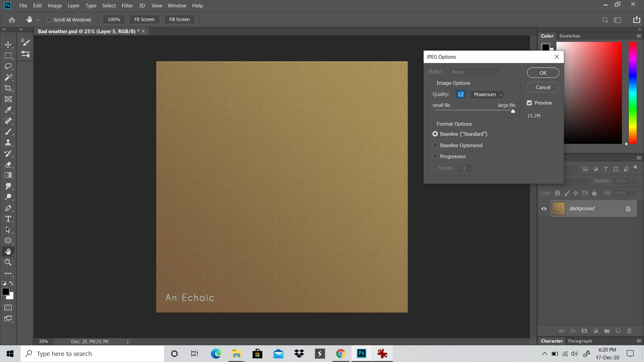Select the Magic Wand tool
Screen dimensions: 644x362
(8, 77)
